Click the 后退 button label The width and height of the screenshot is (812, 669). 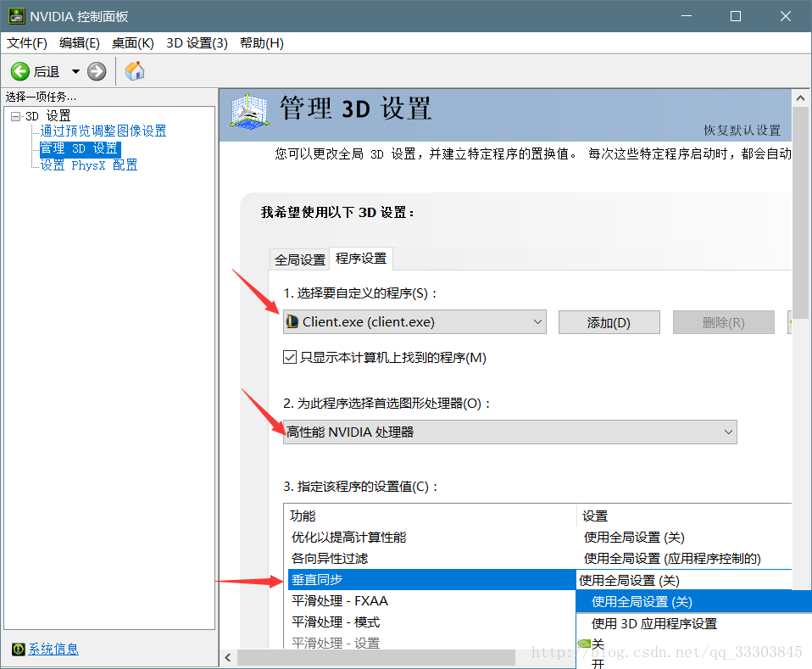(x=46, y=71)
